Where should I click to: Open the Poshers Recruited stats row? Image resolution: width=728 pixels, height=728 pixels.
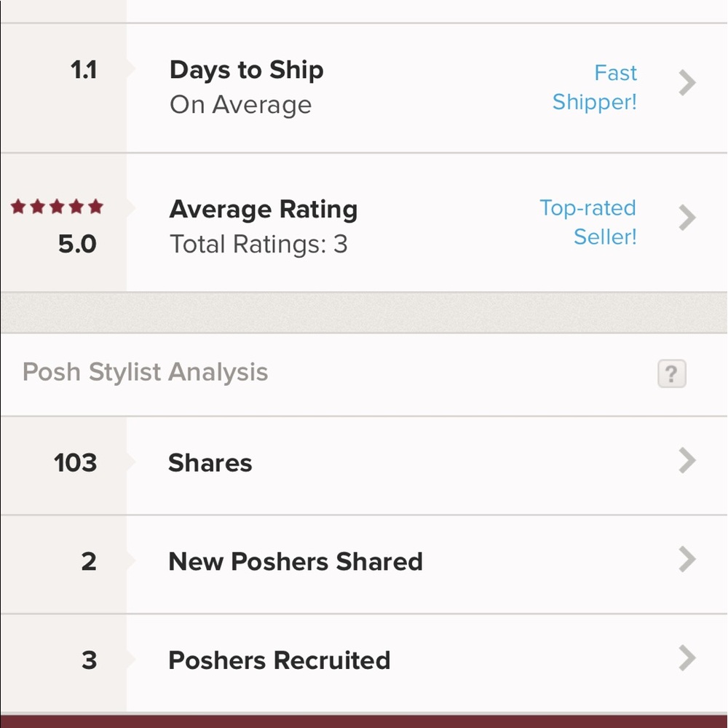[364, 660]
